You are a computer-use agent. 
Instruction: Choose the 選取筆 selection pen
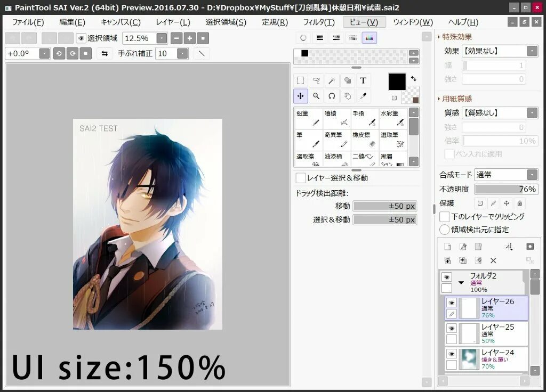(393, 140)
